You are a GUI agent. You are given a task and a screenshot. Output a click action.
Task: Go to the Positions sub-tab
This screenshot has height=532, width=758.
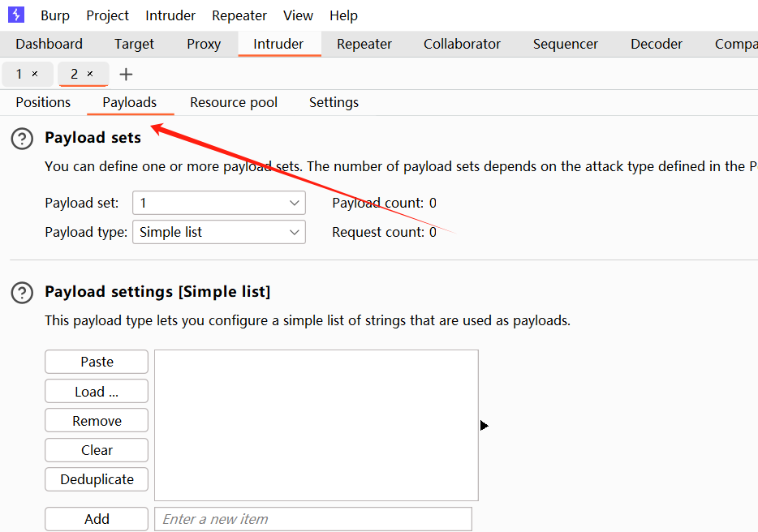(43, 102)
